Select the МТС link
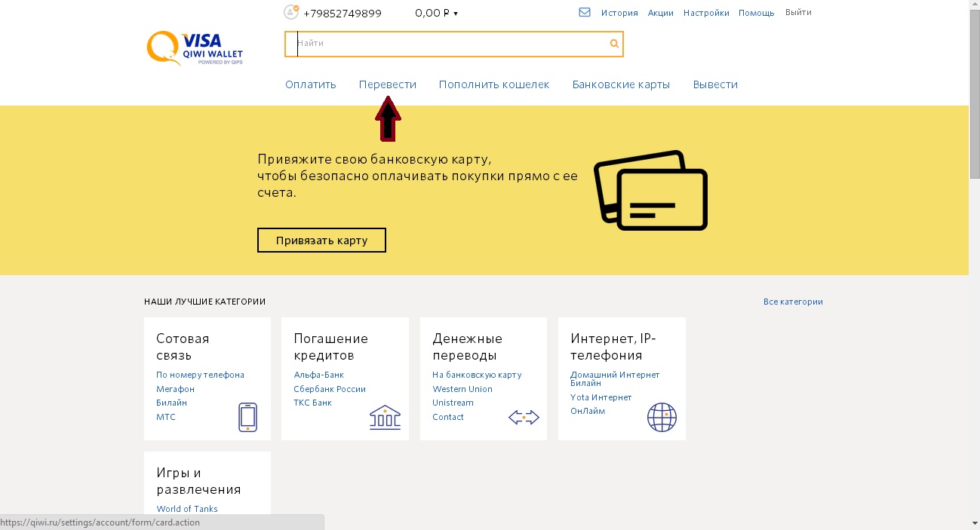 [x=165, y=417]
